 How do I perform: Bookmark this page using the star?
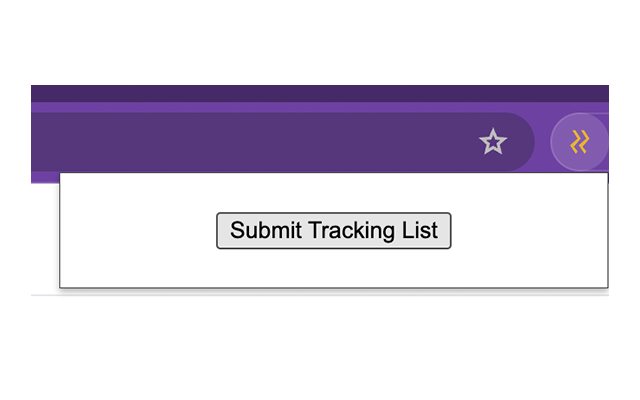coord(493,142)
